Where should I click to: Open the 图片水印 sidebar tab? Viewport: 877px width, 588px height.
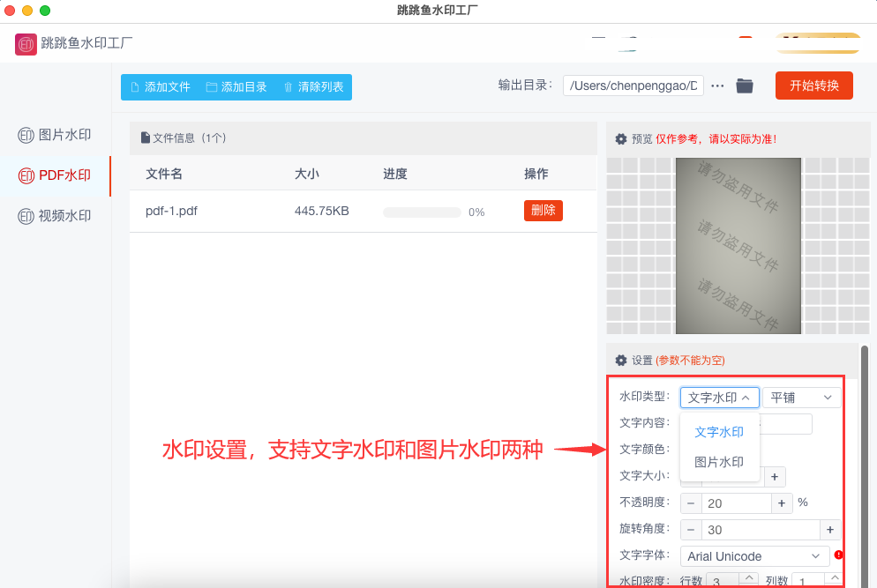click(56, 135)
